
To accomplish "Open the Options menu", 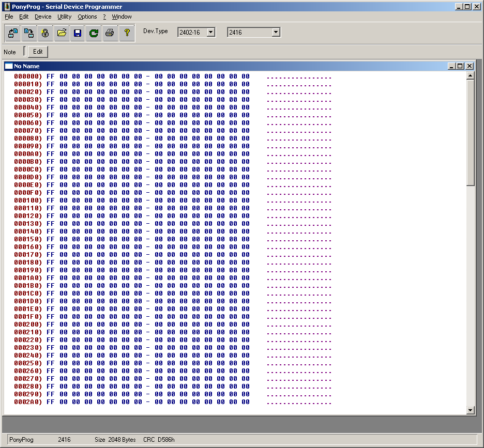I will pos(87,17).
